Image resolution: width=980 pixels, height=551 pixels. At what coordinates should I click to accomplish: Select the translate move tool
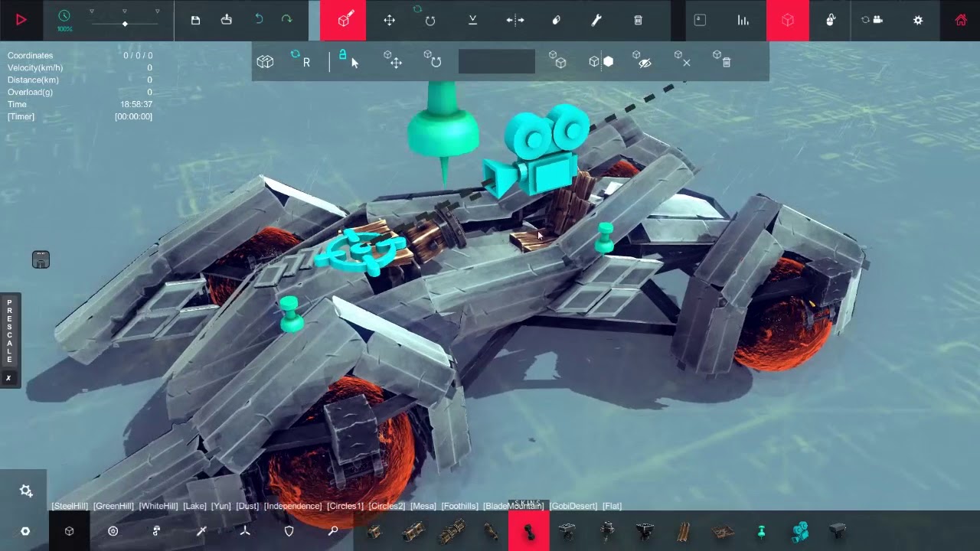click(x=389, y=21)
